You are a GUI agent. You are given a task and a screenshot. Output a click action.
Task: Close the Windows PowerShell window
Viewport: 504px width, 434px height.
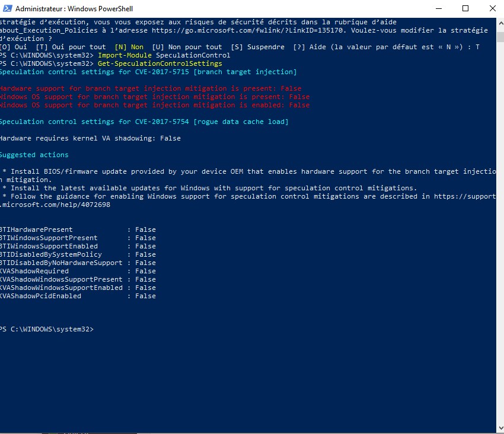[492, 8]
